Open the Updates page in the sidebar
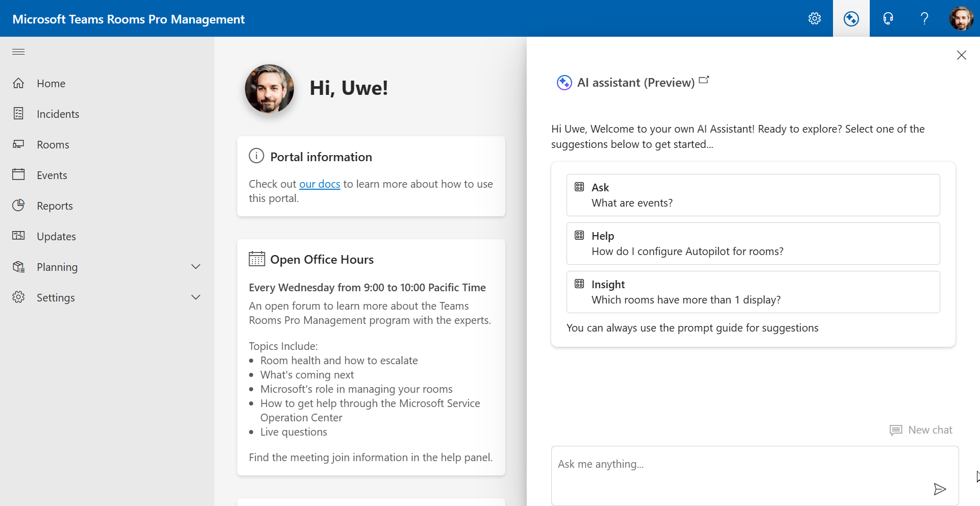 coord(56,237)
